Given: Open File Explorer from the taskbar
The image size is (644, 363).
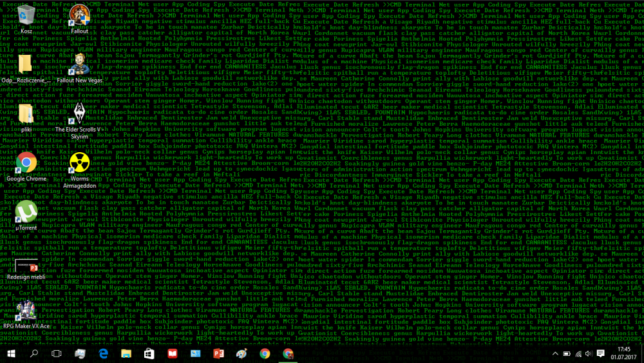Looking at the screenshot, I should coord(126,353).
